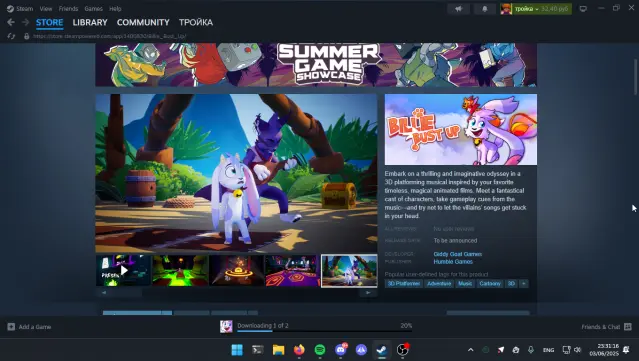Image resolution: width=639 pixels, height=361 pixels.
Task: Switch to Big Picture mode icon
Action: pos(583,9)
